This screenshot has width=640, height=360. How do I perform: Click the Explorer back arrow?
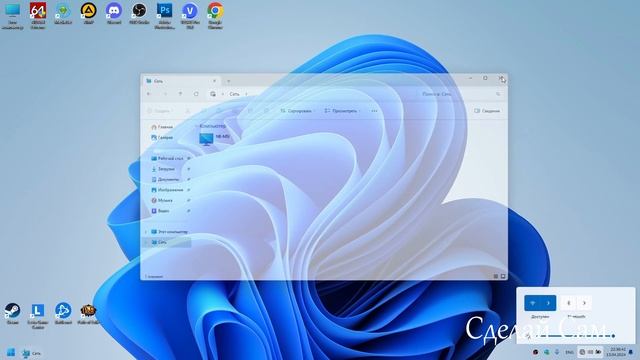point(149,94)
